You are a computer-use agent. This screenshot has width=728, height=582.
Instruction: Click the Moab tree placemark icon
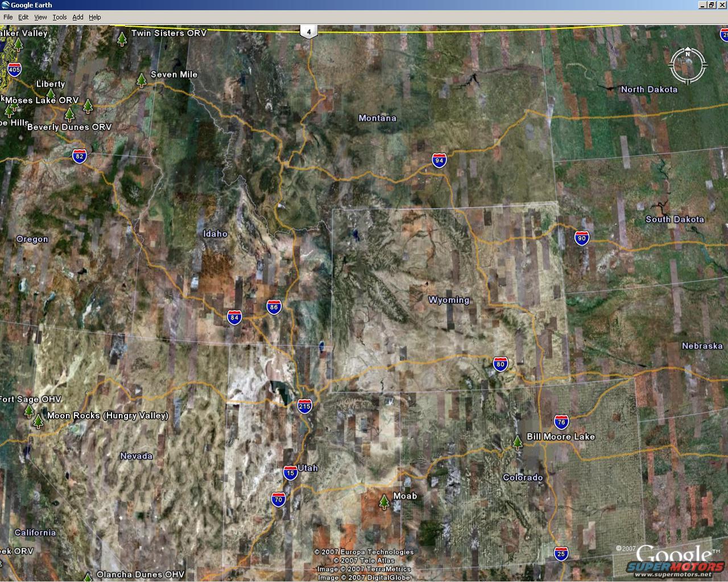(x=384, y=502)
